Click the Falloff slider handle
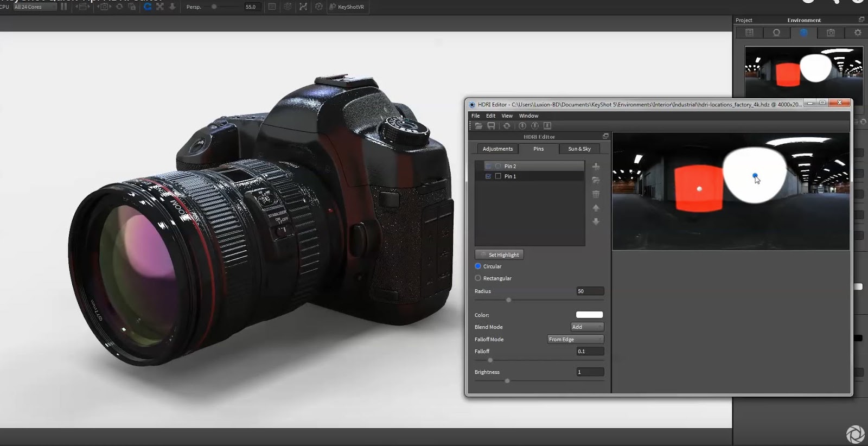This screenshot has height=446, width=868. click(490, 360)
